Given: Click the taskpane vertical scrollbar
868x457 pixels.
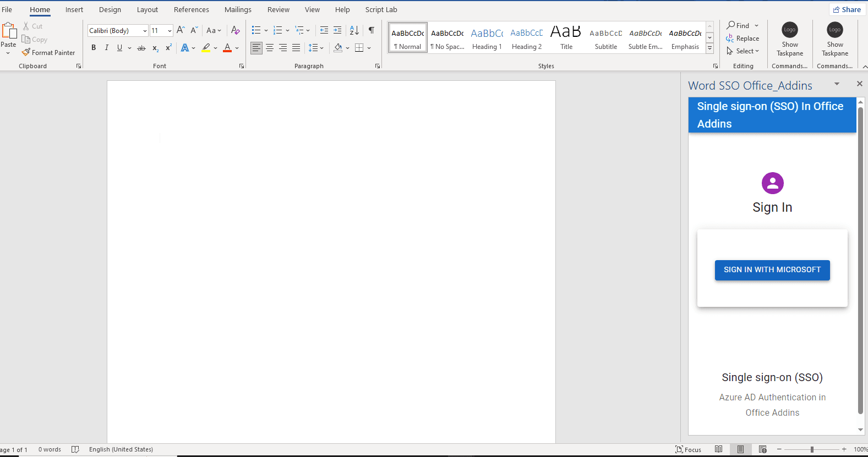Looking at the screenshot, I should (x=860, y=260).
